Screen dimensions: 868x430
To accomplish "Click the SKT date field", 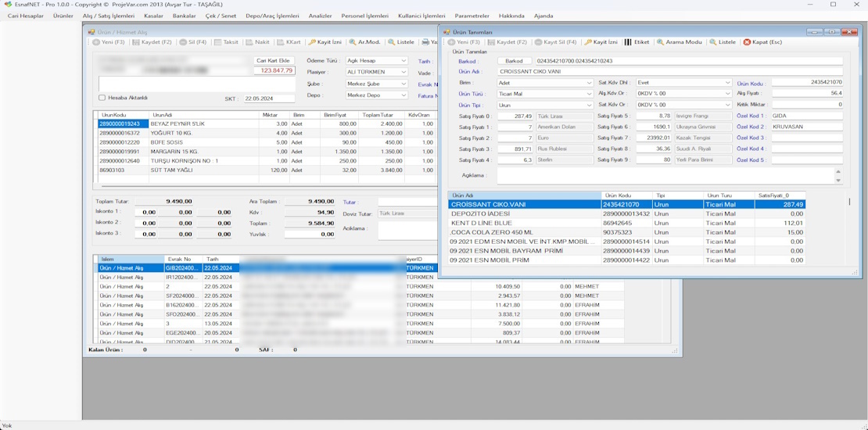I will (270, 99).
